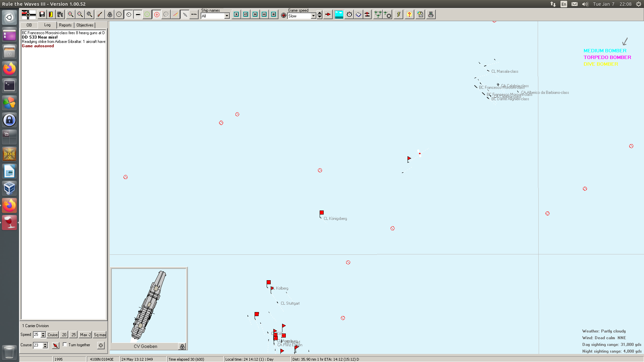644x362 pixels.
Task: Click the open book icon
Action: [x=358, y=14]
